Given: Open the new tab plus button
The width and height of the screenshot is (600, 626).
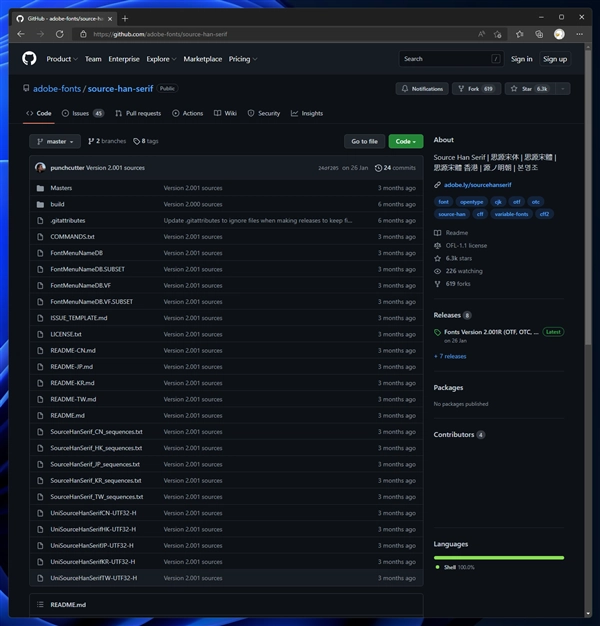Looking at the screenshot, I should (125, 18).
